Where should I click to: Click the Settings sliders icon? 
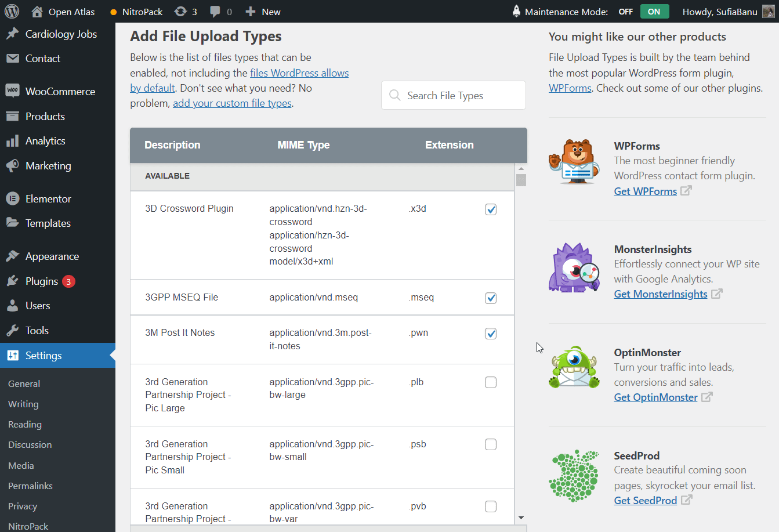(13, 356)
